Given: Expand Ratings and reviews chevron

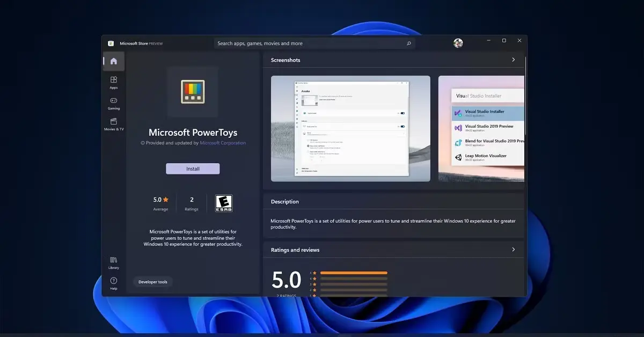Looking at the screenshot, I should [x=513, y=250].
